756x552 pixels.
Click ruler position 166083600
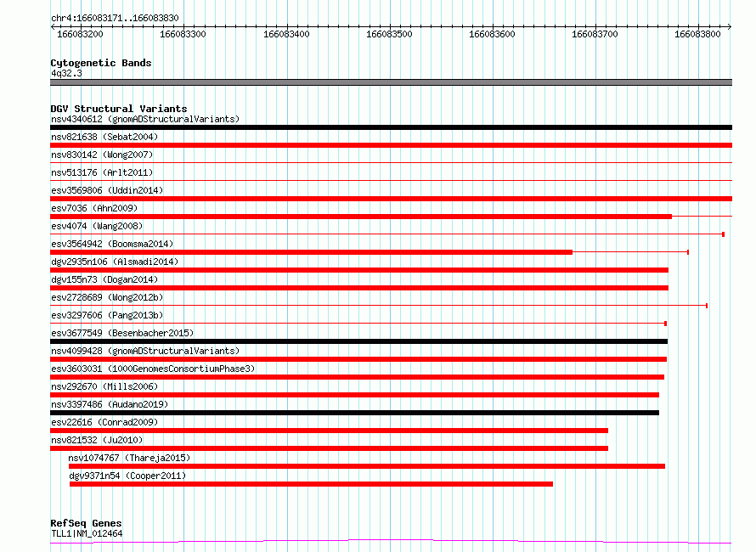492,34
